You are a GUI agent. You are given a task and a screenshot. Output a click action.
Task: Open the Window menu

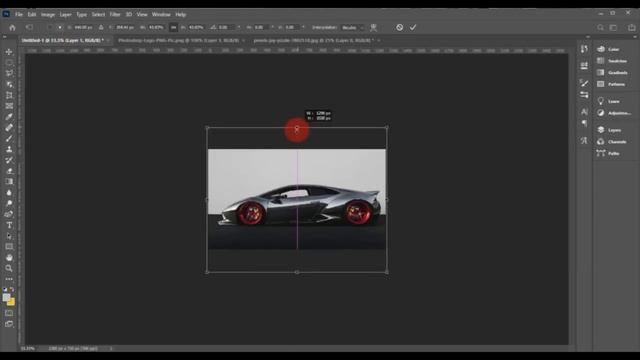click(161, 14)
